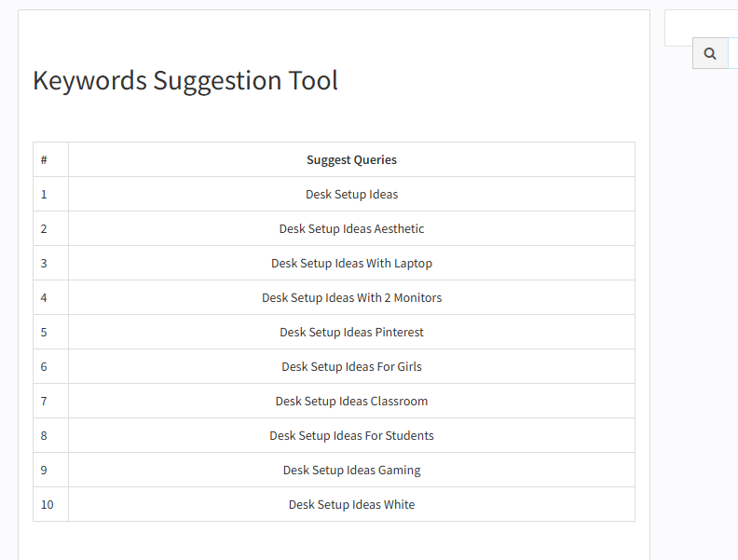This screenshot has width=738, height=560.
Task: Choose 'Desk Setup Ideas With Laptop' entry
Action: point(351,263)
